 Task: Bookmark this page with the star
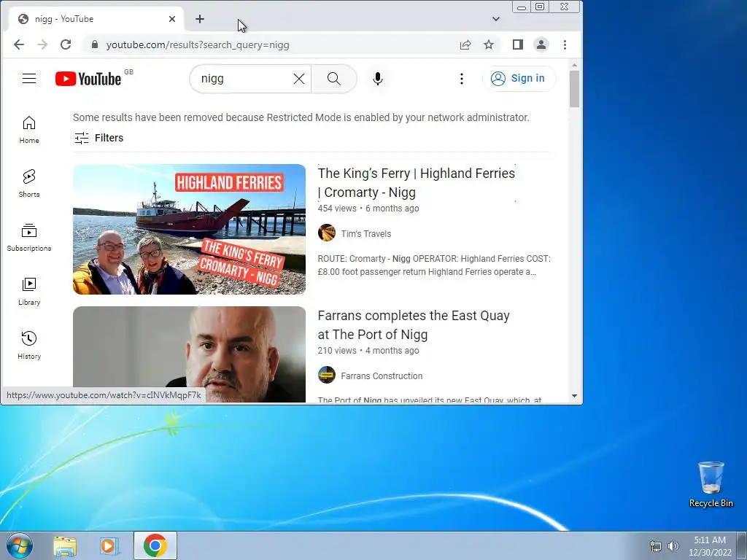pos(489,44)
